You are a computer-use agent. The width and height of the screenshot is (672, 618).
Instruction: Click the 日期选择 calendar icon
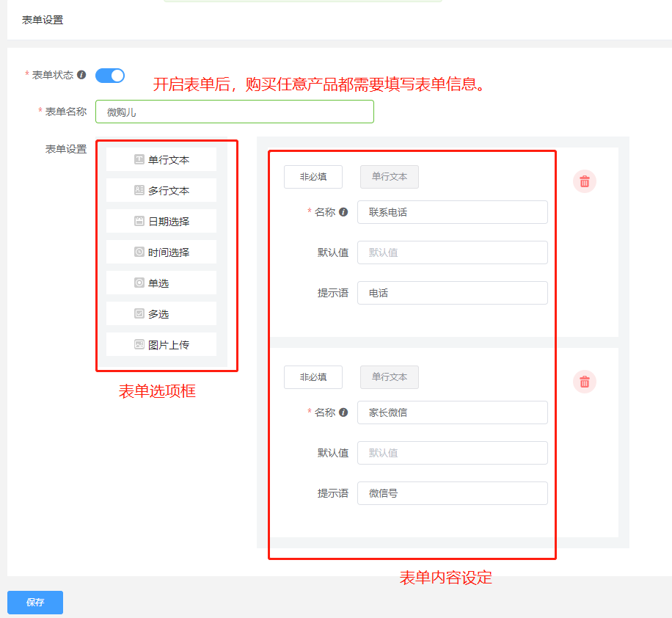[139, 221]
